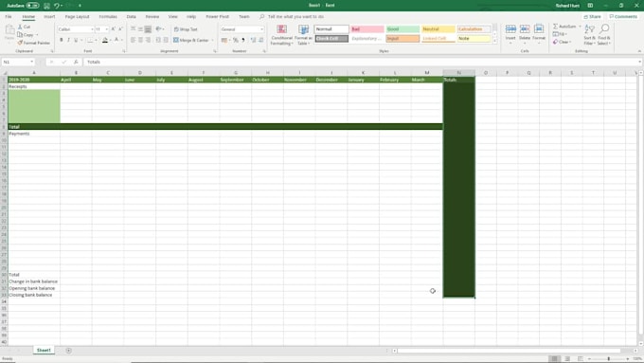Open Find & Select magnifier

click(x=604, y=34)
